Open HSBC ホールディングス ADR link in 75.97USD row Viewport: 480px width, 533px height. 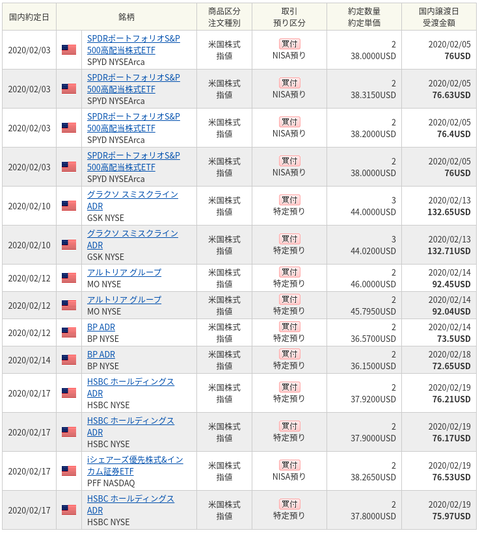tap(131, 504)
